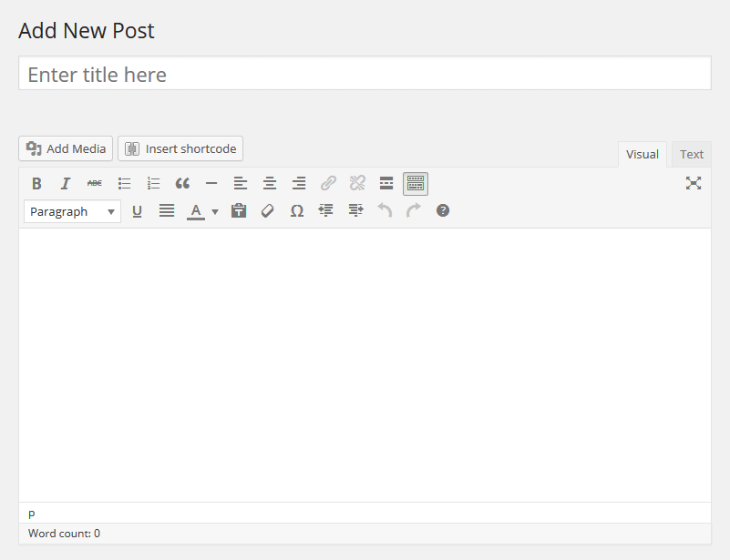
Task: Open the editor help
Action: [442, 210]
